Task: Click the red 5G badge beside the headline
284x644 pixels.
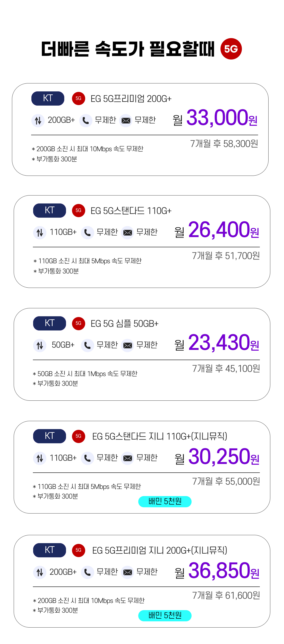Action: pyautogui.click(x=231, y=49)
